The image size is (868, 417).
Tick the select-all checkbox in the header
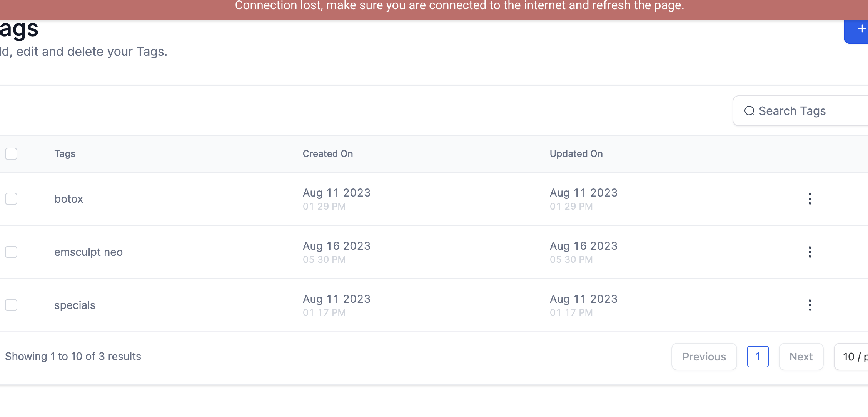click(x=11, y=154)
